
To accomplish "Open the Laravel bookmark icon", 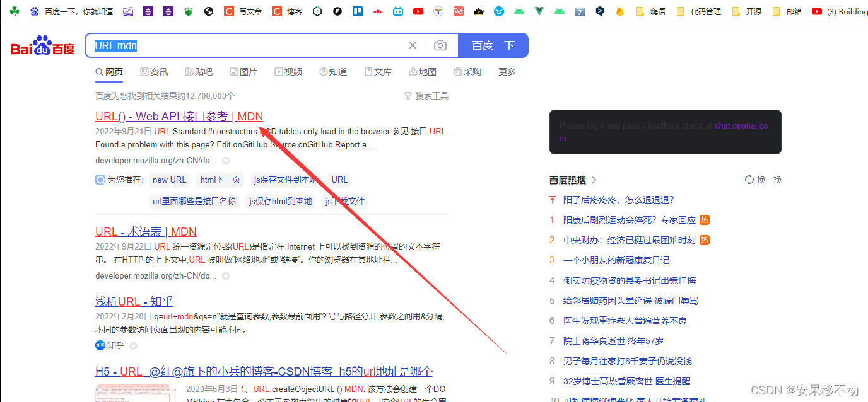I will [459, 11].
